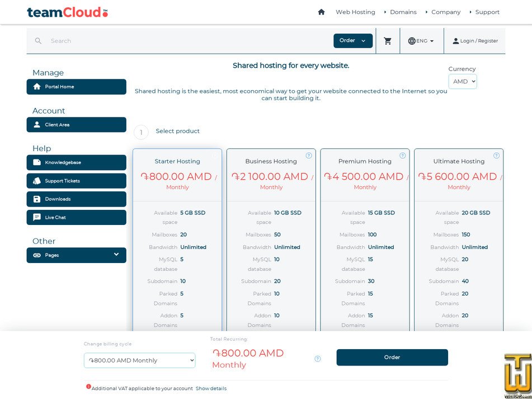The image size is (532, 399).
Task: Click the home icon in the Portal Home button
Action: pos(37,87)
